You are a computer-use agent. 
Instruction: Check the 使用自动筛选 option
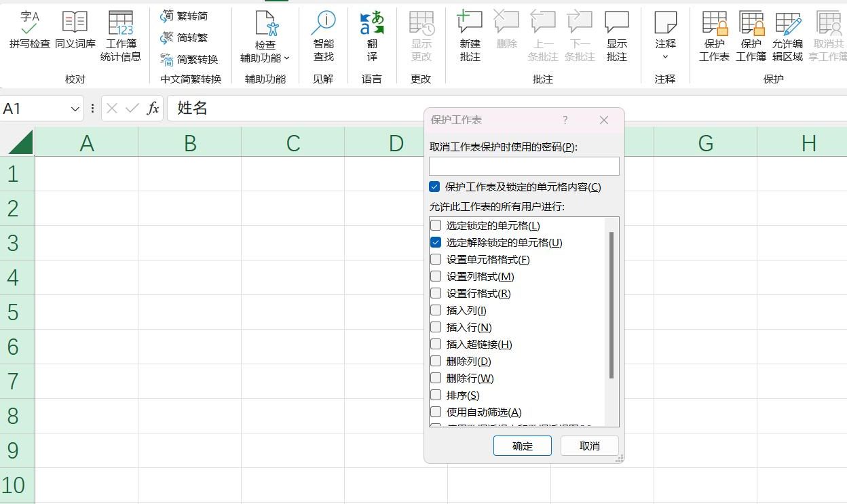pyautogui.click(x=436, y=412)
